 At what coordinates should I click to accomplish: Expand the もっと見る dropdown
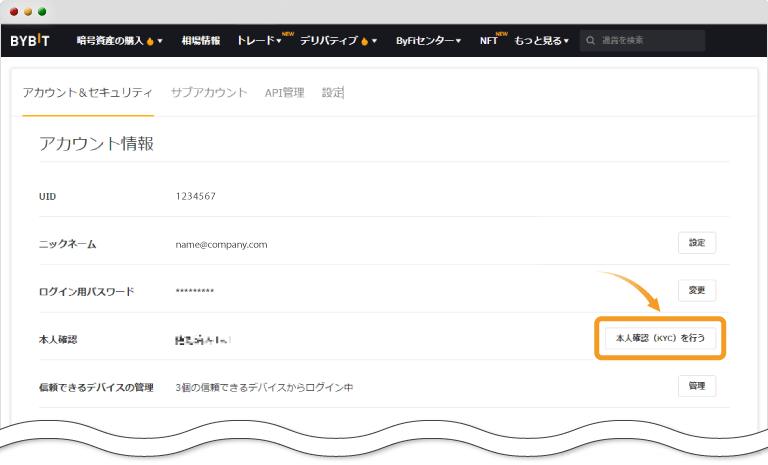(x=542, y=41)
